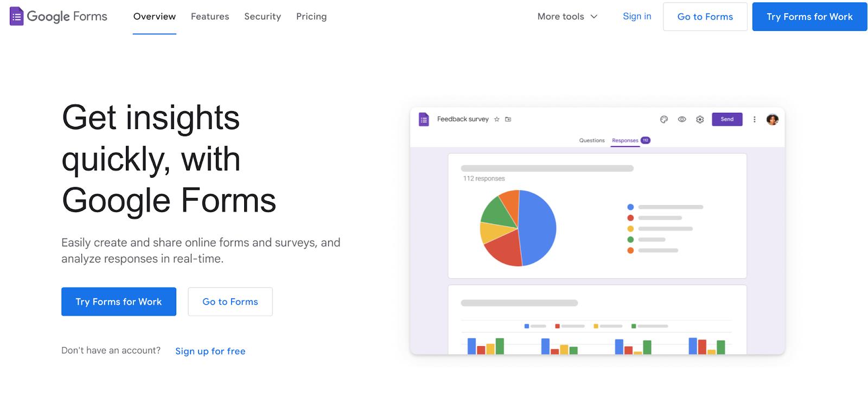Click the blue square in bar chart legend

pos(527,326)
